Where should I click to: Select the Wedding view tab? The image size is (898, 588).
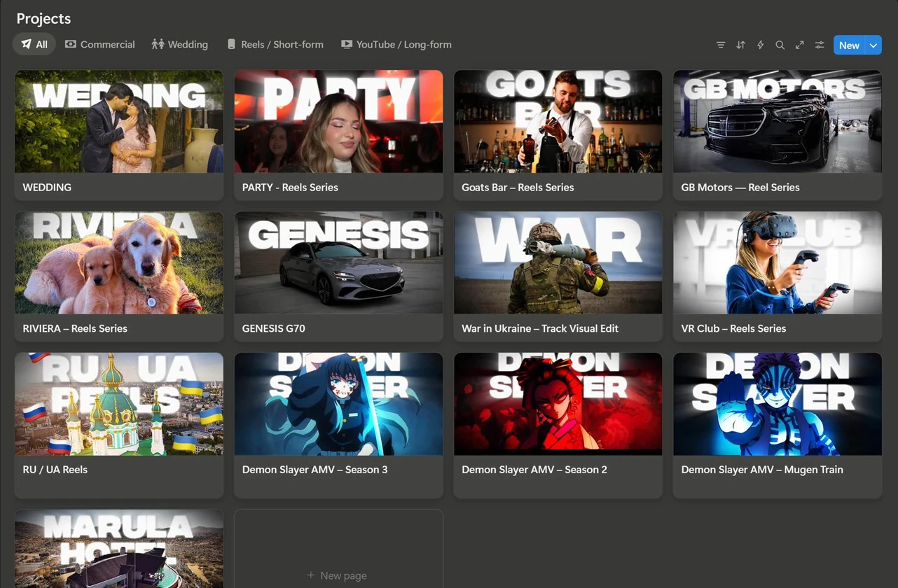pyautogui.click(x=180, y=44)
